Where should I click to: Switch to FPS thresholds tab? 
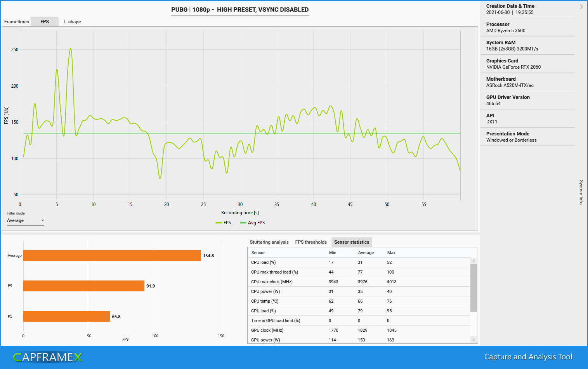pos(311,242)
